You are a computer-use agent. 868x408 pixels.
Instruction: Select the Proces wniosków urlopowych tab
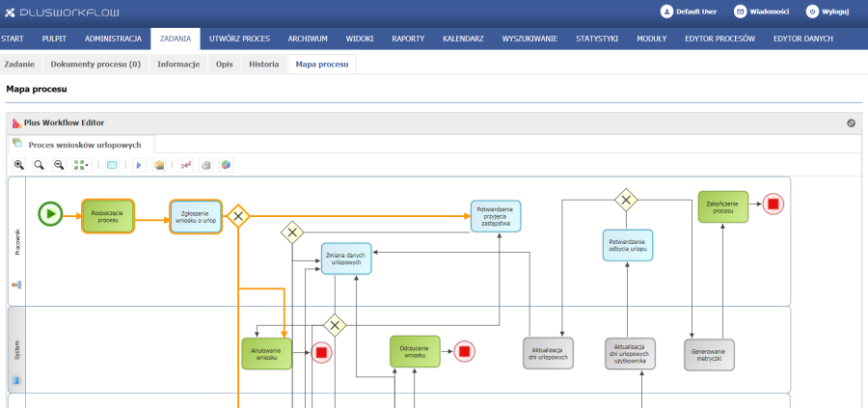coord(81,145)
